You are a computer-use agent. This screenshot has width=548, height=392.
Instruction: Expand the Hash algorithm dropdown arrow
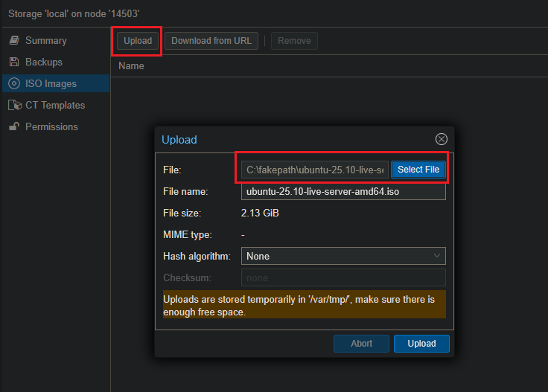pyautogui.click(x=436, y=256)
